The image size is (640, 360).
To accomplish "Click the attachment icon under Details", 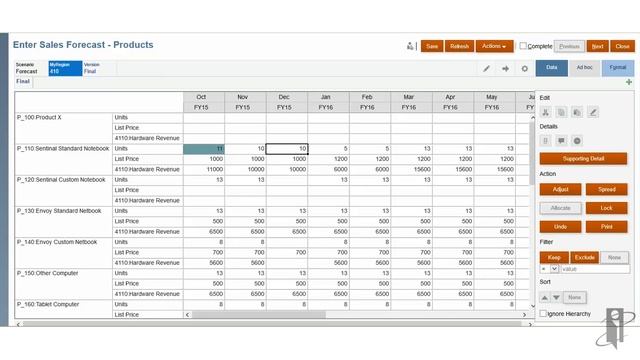I will (546, 141).
